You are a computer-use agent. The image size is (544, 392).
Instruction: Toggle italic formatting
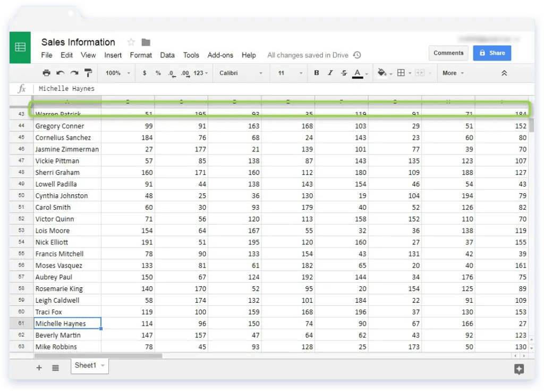coord(330,73)
